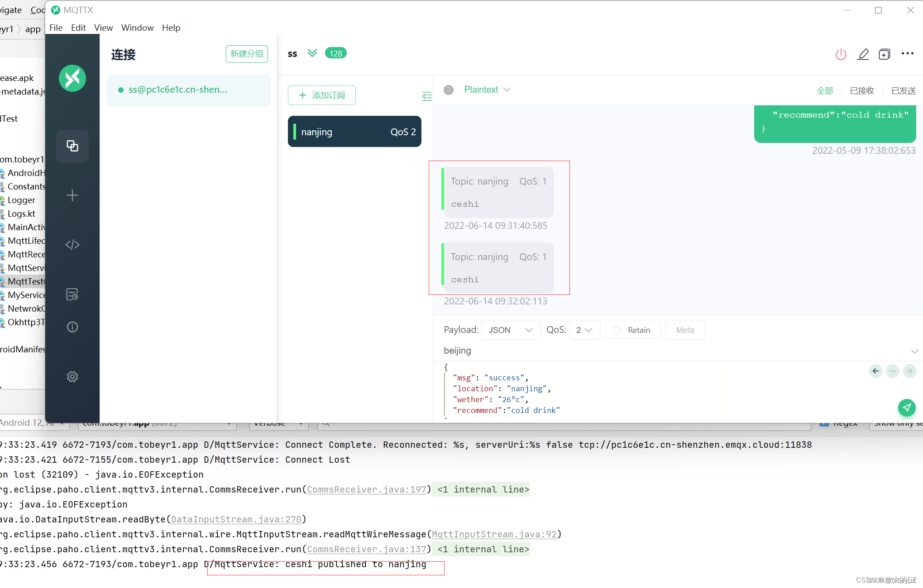Open the Log viewer in the sidebar
923x588 pixels.
click(72, 294)
